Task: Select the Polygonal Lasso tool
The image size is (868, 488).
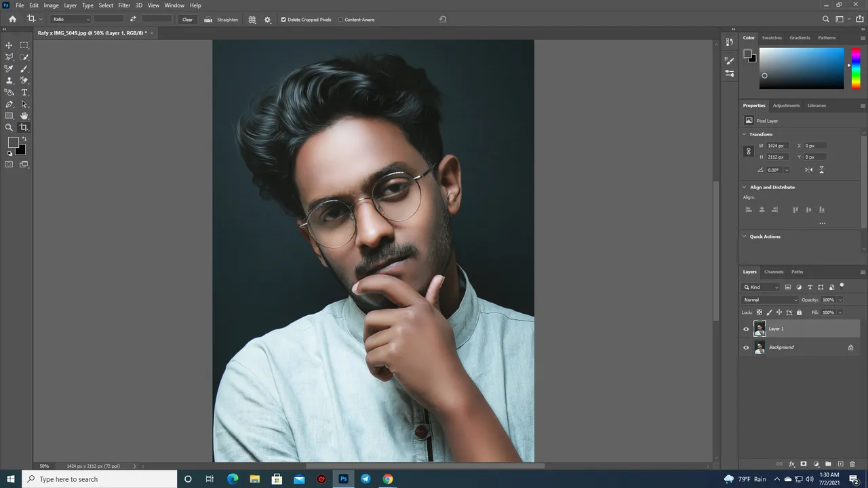Action: [9, 57]
